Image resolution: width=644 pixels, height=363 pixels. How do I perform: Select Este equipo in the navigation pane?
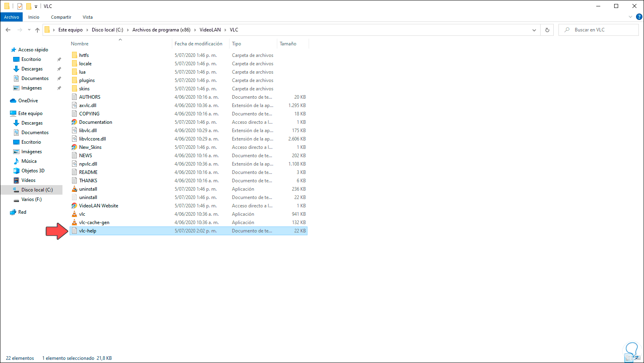coord(30,113)
